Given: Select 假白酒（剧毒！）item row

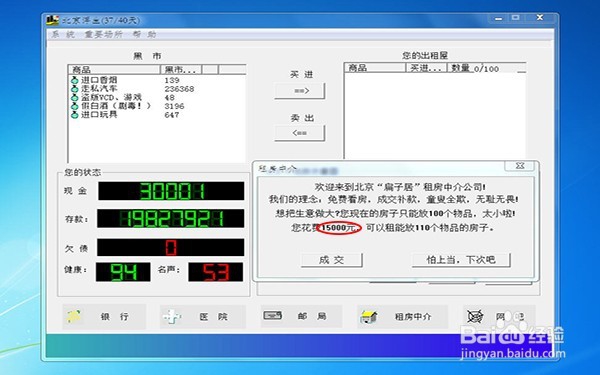Looking at the screenshot, I should [x=157, y=106].
